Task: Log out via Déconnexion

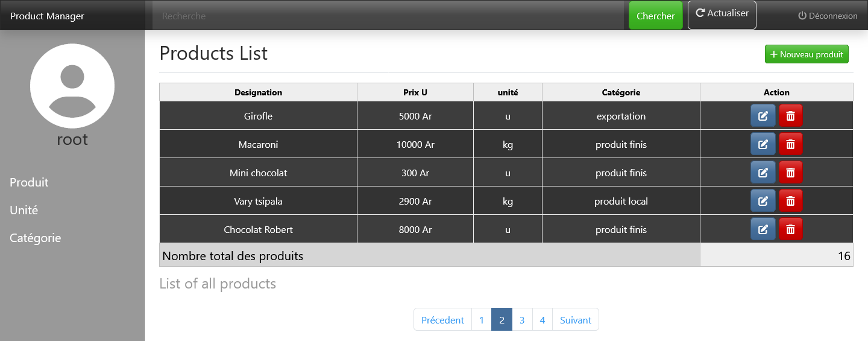Action: [828, 16]
